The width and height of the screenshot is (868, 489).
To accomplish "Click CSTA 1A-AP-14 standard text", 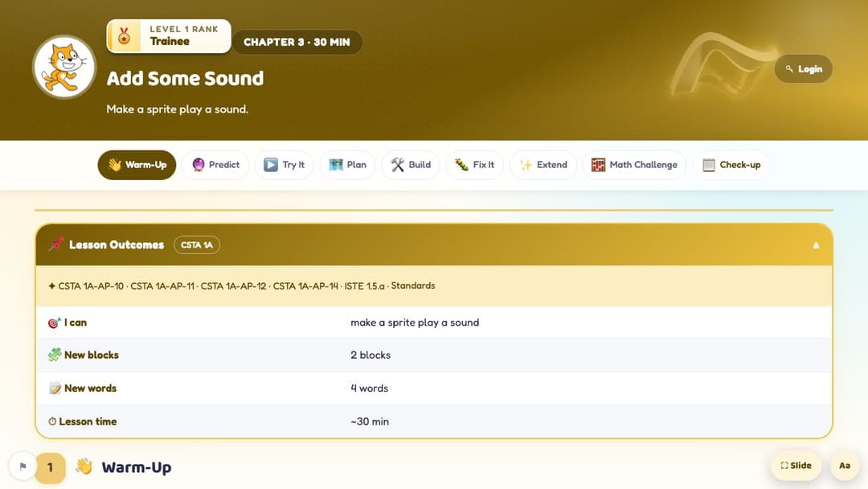I will pos(305,286).
